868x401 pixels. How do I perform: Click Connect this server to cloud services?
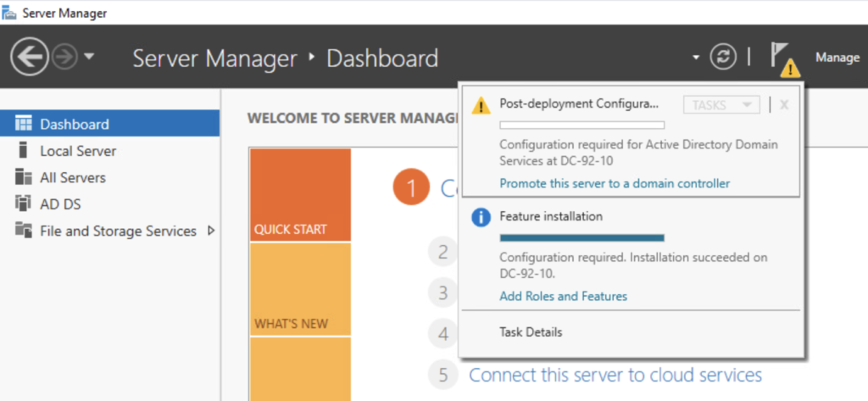click(615, 375)
